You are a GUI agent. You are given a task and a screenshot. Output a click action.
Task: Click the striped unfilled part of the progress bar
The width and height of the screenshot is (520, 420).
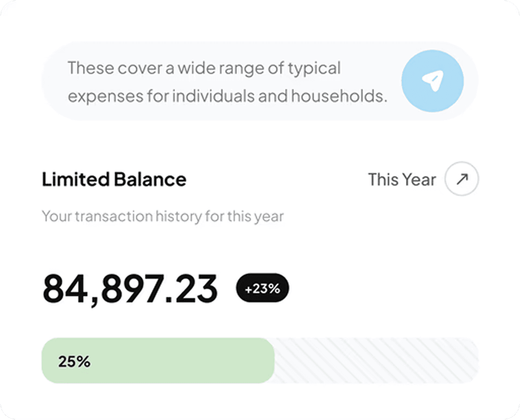pos(373,361)
